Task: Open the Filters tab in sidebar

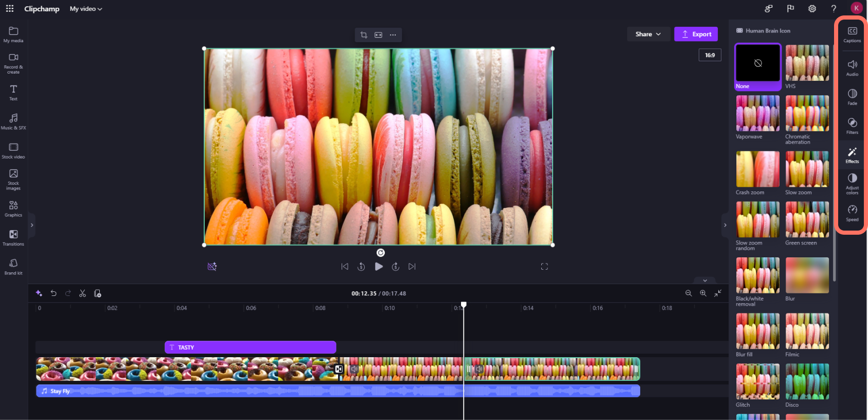Action: tap(852, 126)
